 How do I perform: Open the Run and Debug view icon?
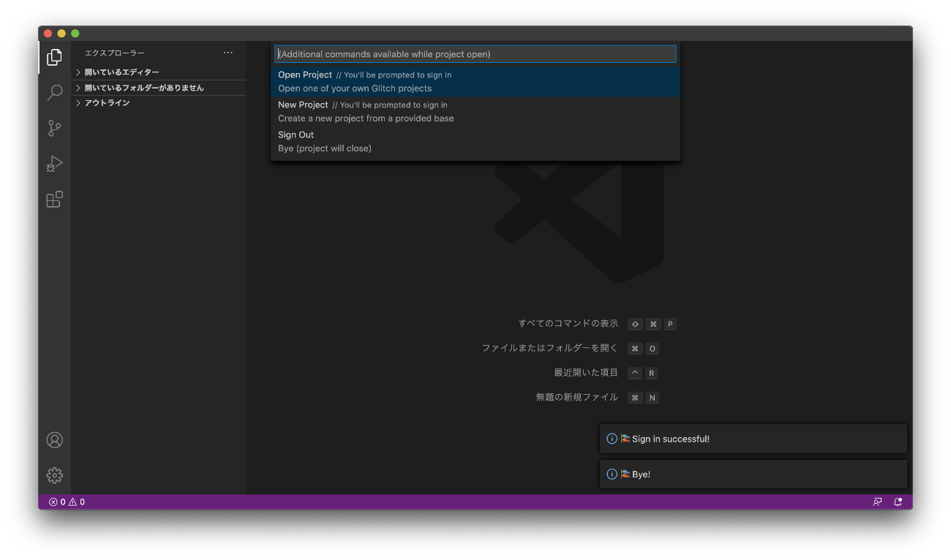tap(54, 164)
